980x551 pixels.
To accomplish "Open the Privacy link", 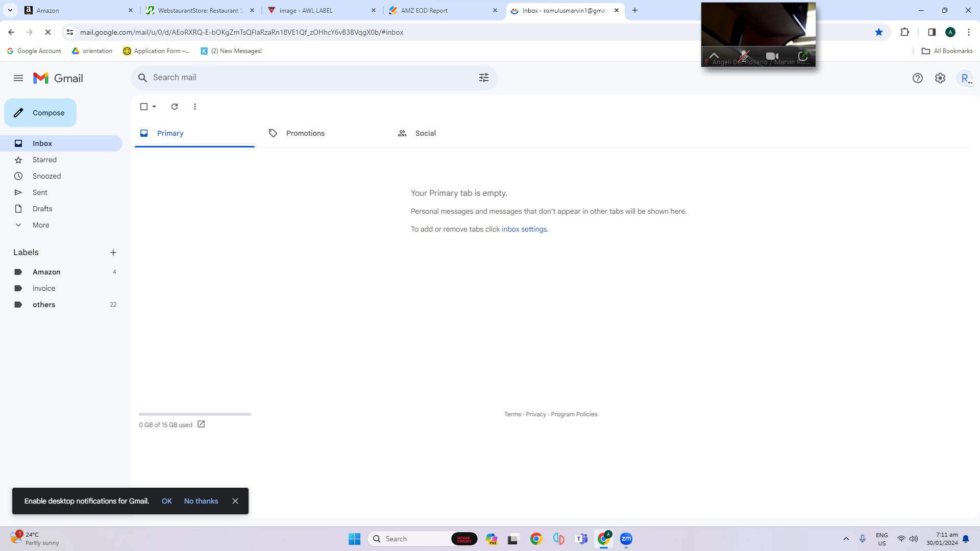I will tap(536, 414).
